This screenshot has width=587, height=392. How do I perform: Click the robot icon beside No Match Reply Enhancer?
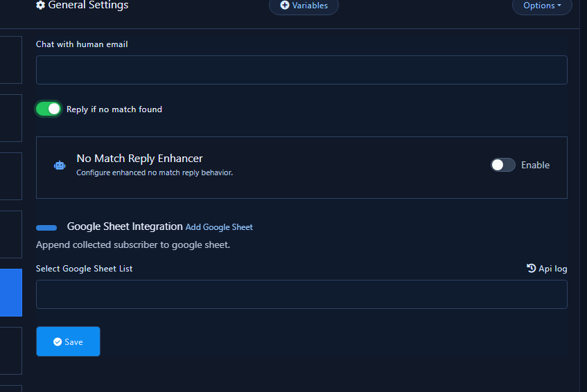[x=60, y=165]
